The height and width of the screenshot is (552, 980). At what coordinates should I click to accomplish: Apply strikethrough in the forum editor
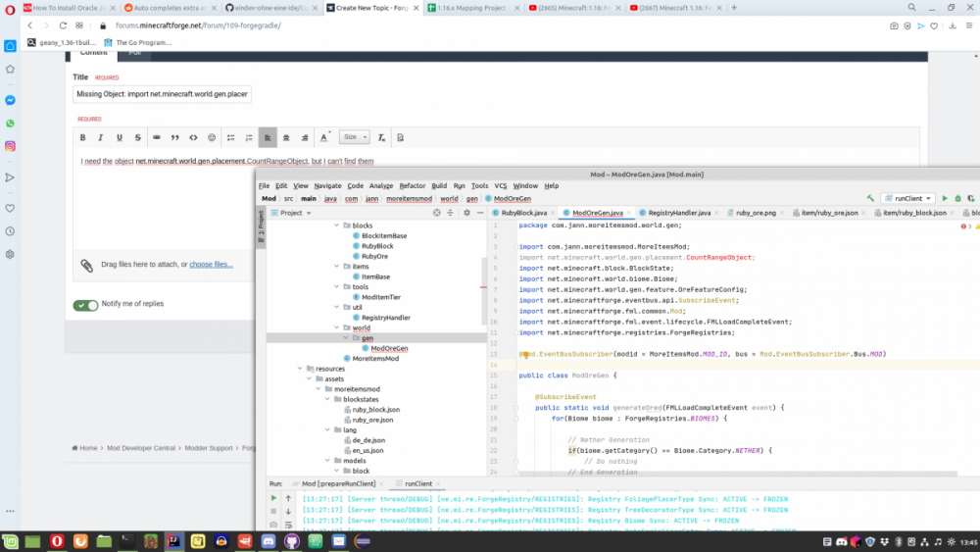pos(137,137)
